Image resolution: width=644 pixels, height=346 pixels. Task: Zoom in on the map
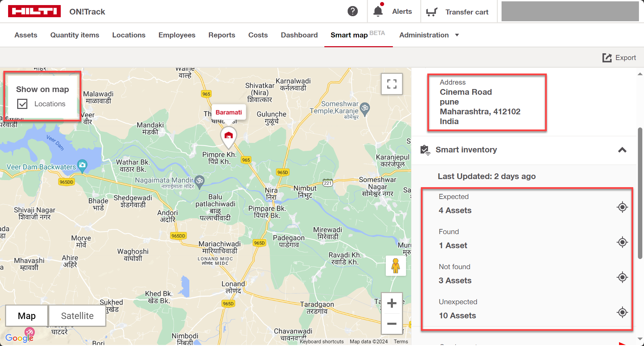392,303
